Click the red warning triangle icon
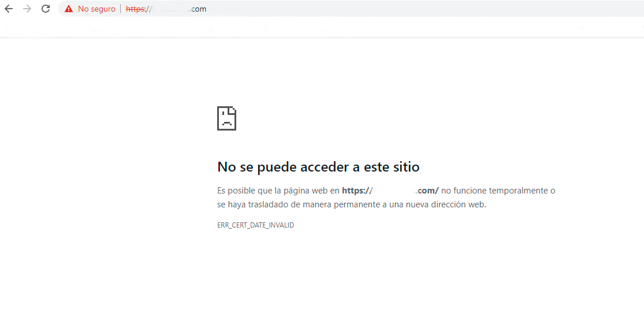644x335 pixels. (x=69, y=9)
